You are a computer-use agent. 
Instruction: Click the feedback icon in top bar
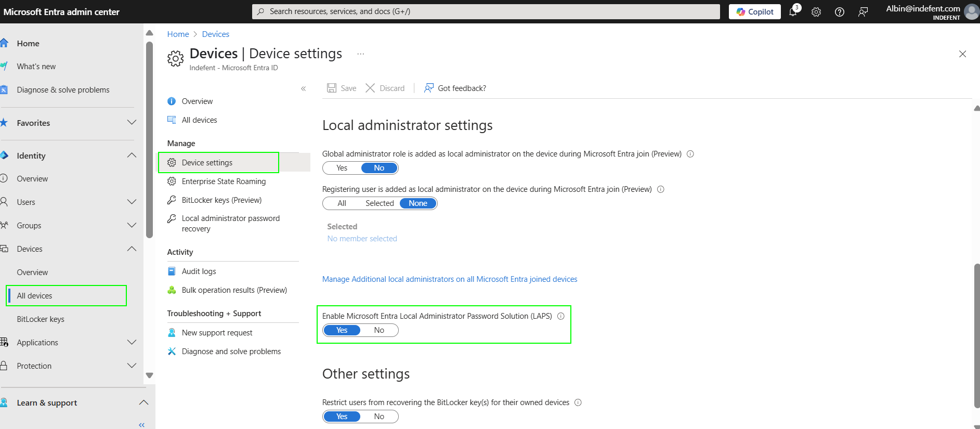tap(863, 12)
